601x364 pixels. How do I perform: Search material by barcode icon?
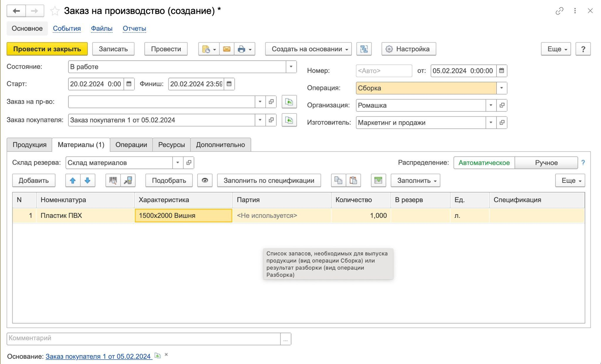click(113, 181)
